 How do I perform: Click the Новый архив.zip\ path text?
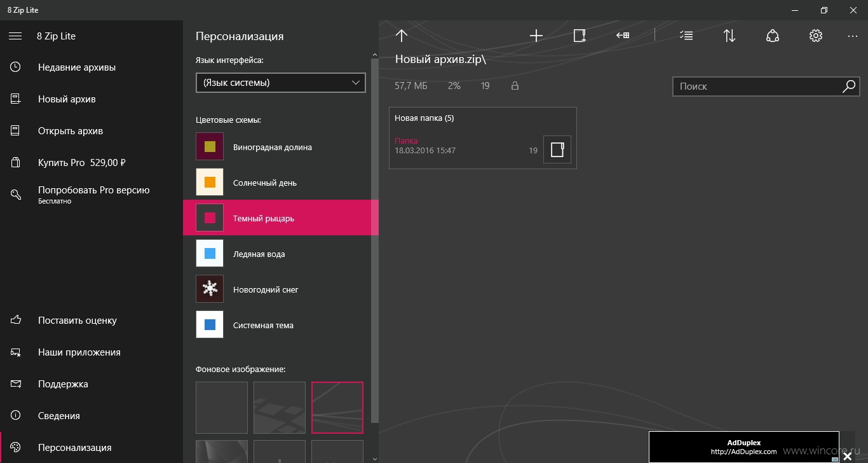coord(440,59)
